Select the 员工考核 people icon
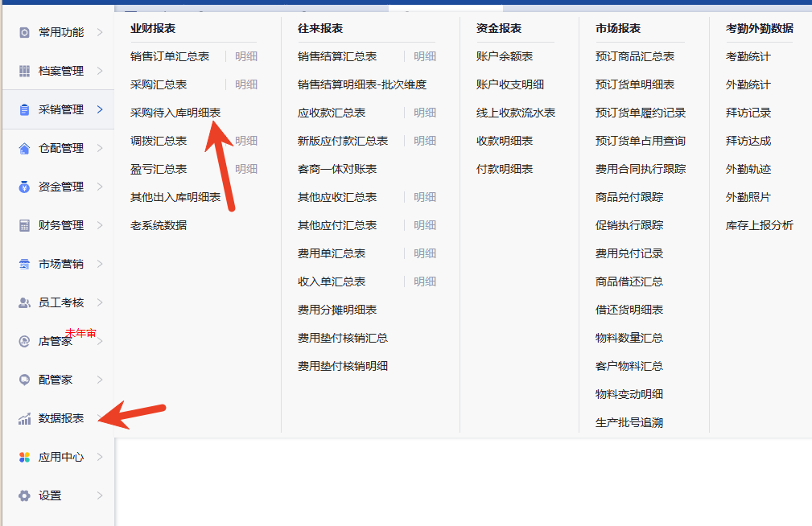This screenshot has width=812, height=526. tap(24, 302)
